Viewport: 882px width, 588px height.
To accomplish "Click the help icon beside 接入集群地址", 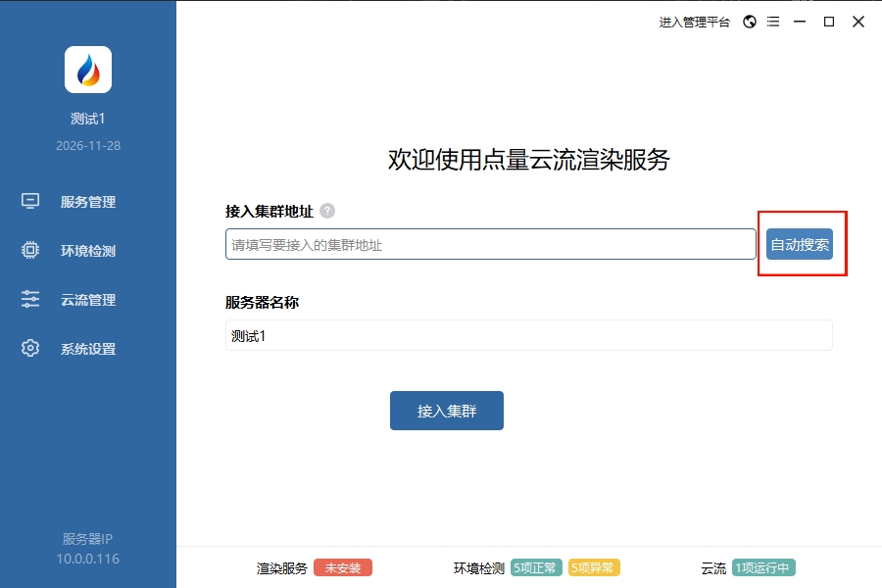I will pyautogui.click(x=327, y=211).
